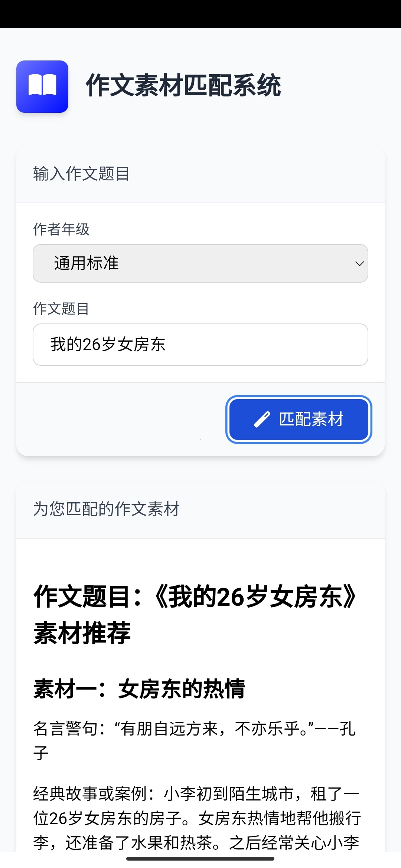Select the 输入作文题目 card header
Viewport: 401px width, 868px height.
click(x=81, y=174)
